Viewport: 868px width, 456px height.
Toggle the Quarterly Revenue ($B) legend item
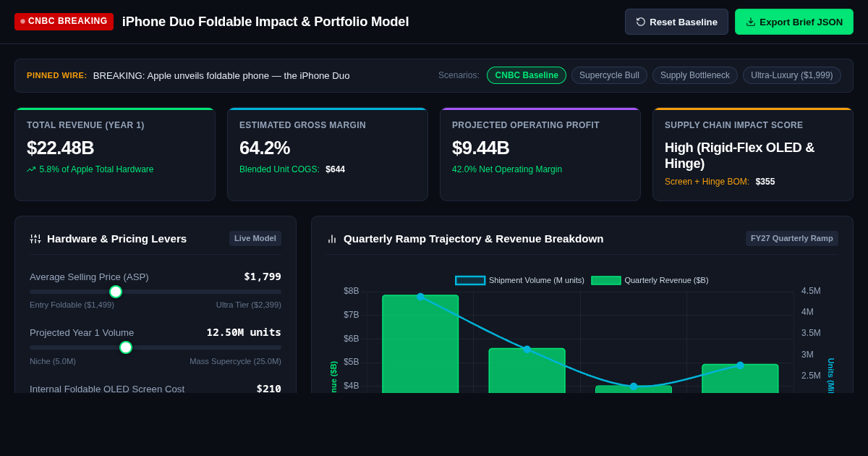click(x=650, y=280)
